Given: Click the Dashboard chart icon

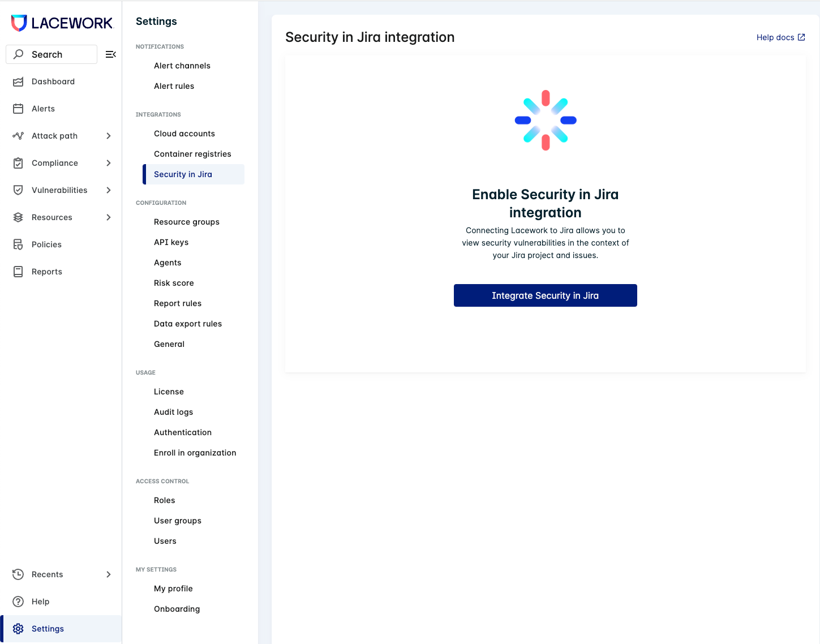Looking at the screenshot, I should click(18, 81).
